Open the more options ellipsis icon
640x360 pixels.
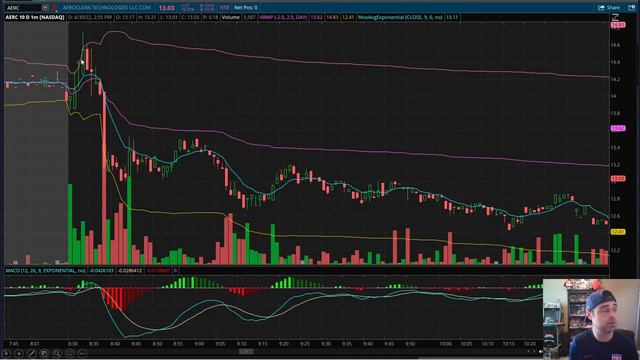coord(82,353)
